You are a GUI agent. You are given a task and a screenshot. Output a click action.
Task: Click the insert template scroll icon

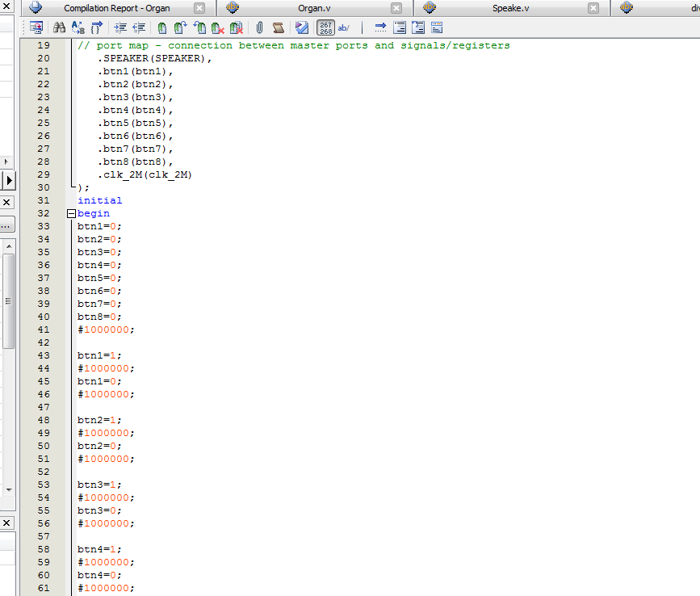tap(278, 27)
